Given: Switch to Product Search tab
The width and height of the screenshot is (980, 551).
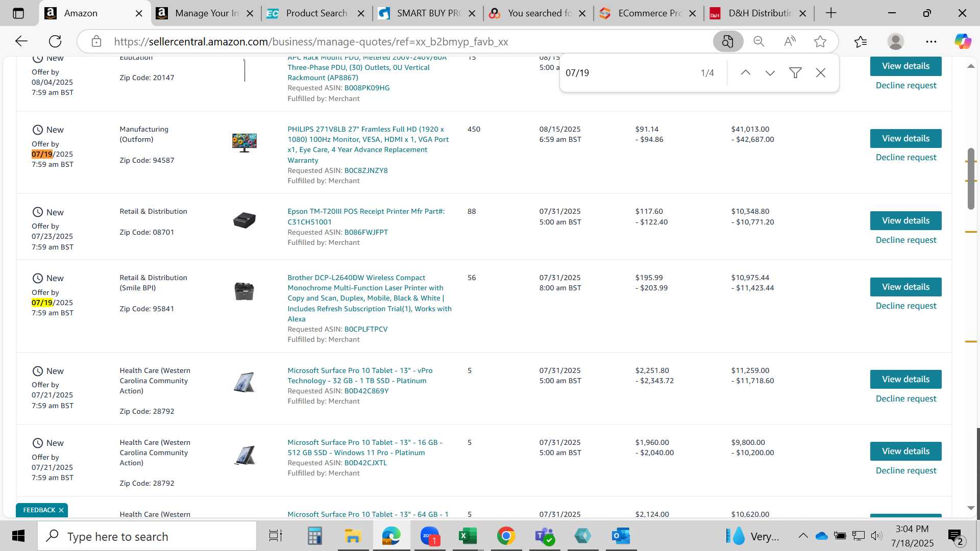Looking at the screenshot, I should 316,13.
